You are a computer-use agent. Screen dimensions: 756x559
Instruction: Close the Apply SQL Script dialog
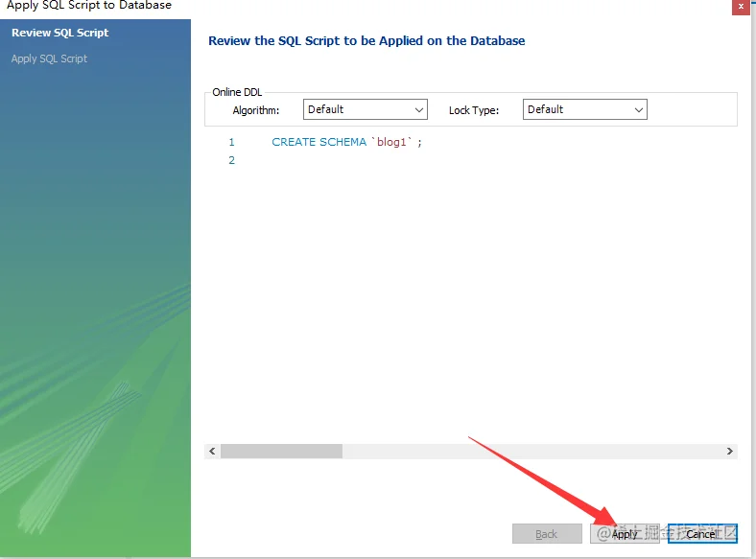741,7
